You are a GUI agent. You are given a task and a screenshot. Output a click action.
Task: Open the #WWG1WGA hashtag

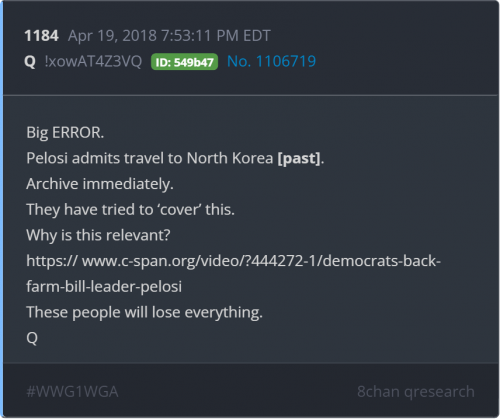tap(72, 392)
